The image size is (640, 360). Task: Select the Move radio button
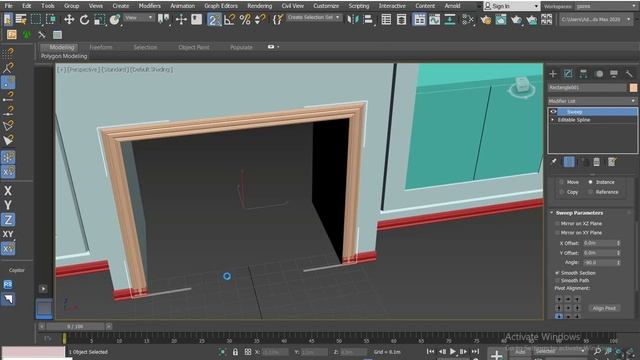(562, 182)
